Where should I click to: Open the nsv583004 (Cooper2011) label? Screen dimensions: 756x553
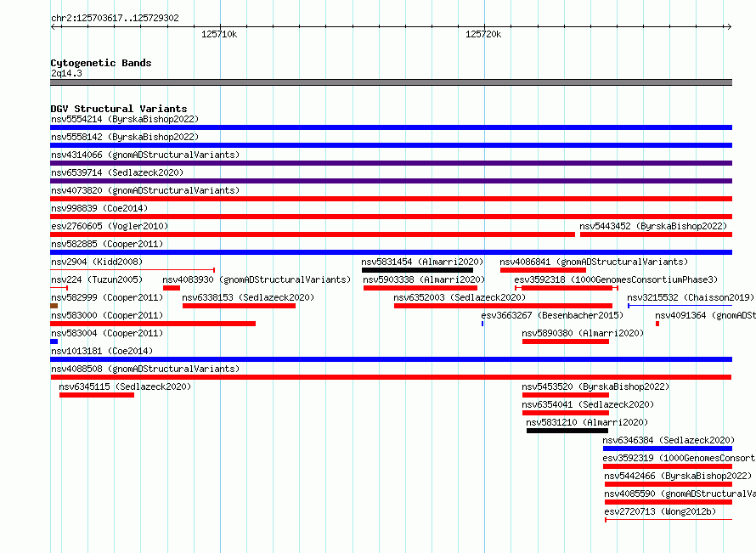click(x=107, y=333)
